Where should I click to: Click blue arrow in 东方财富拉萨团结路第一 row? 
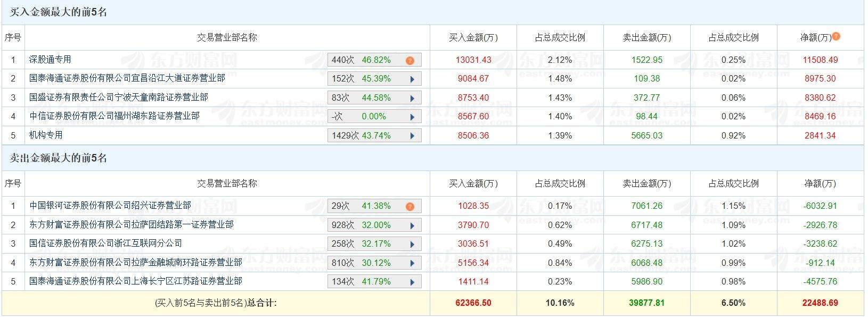tap(412, 225)
